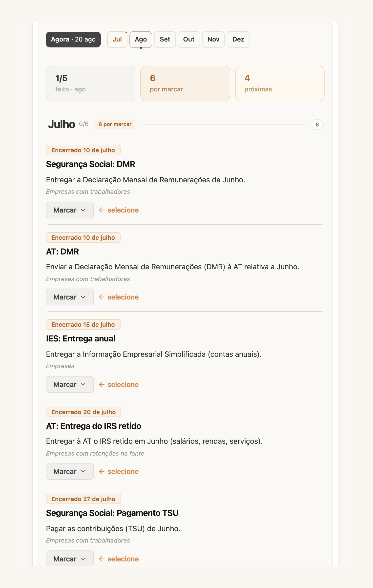Click the 6 por marcar badge beside Julho
The image size is (373, 588).
[115, 124]
